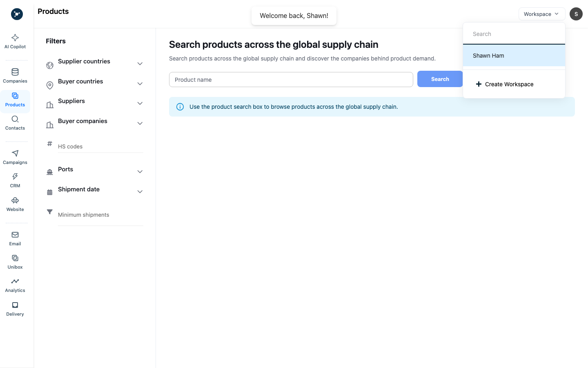Viewport: 588px width, 368px height.
Task: Expand the Shipment date filter
Action: (x=140, y=192)
